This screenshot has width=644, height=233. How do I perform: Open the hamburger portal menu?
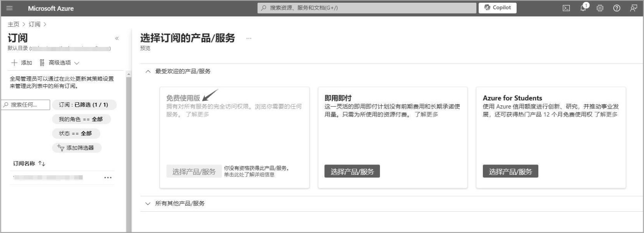(x=10, y=8)
